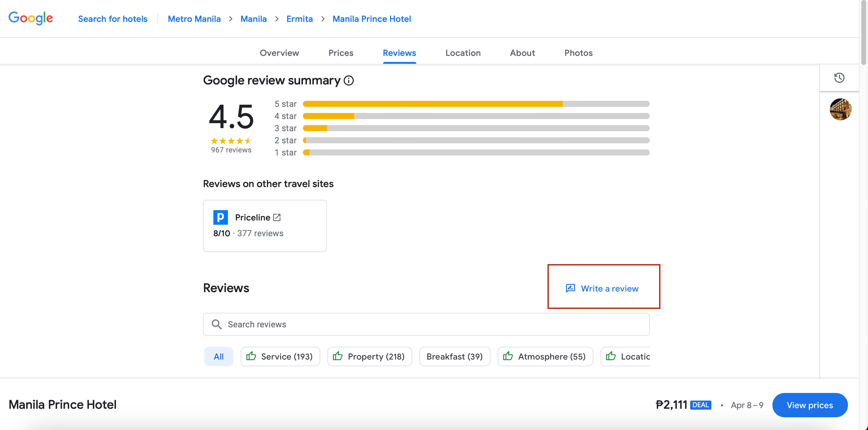Click the 2 star rating bar
Screen dimensions: 868x430
click(476, 140)
